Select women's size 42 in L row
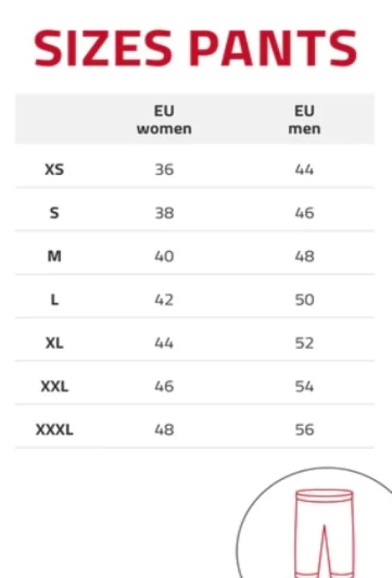The image size is (392, 578). 164,300
